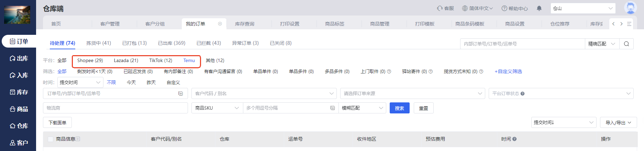
Task: Open the 精确匹配 match mode dropdown
Action: point(602,44)
